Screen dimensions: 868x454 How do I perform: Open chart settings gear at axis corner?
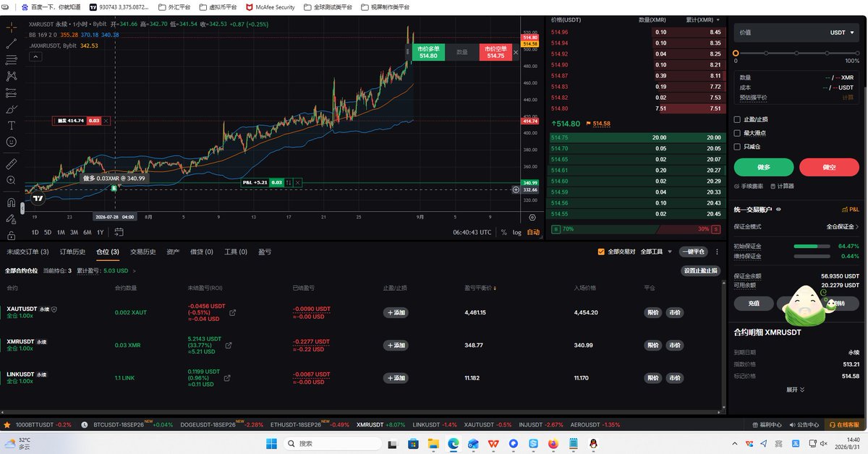coord(532,217)
